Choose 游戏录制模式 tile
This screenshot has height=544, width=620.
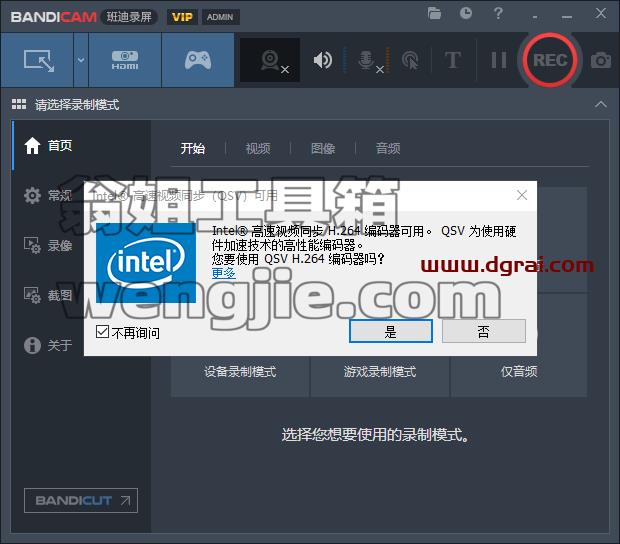(x=380, y=372)
